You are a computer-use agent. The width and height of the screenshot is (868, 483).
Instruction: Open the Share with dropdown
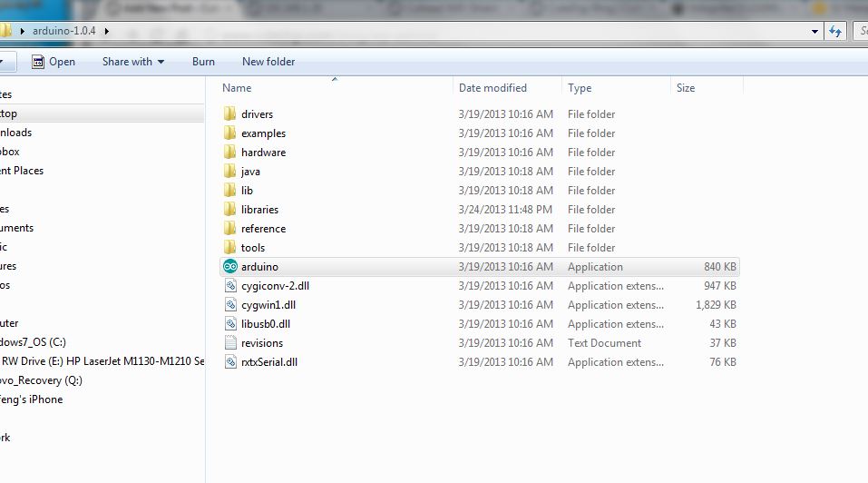[132, 62]
